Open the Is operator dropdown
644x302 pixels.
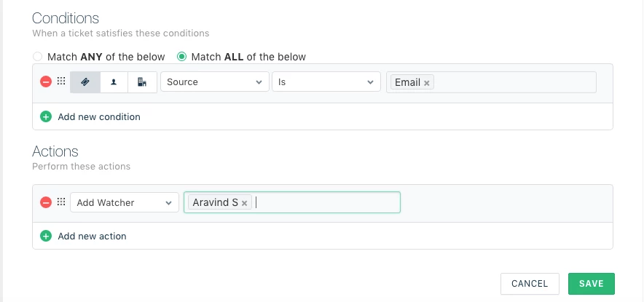pos(326,82)
